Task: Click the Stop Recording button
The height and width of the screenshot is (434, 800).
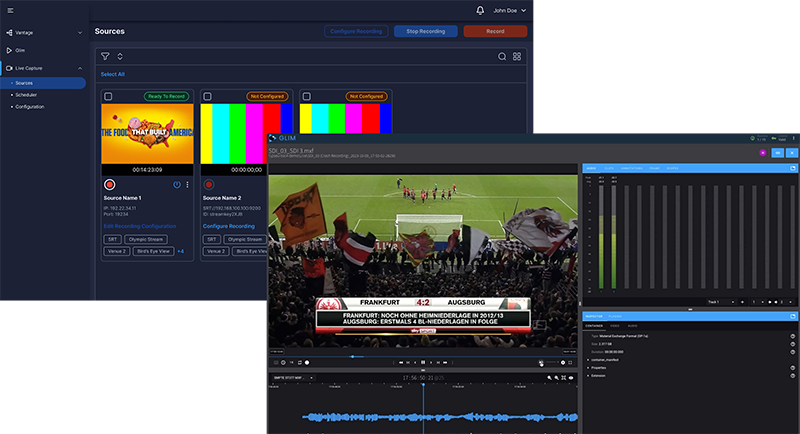Action: pos(426,31)
